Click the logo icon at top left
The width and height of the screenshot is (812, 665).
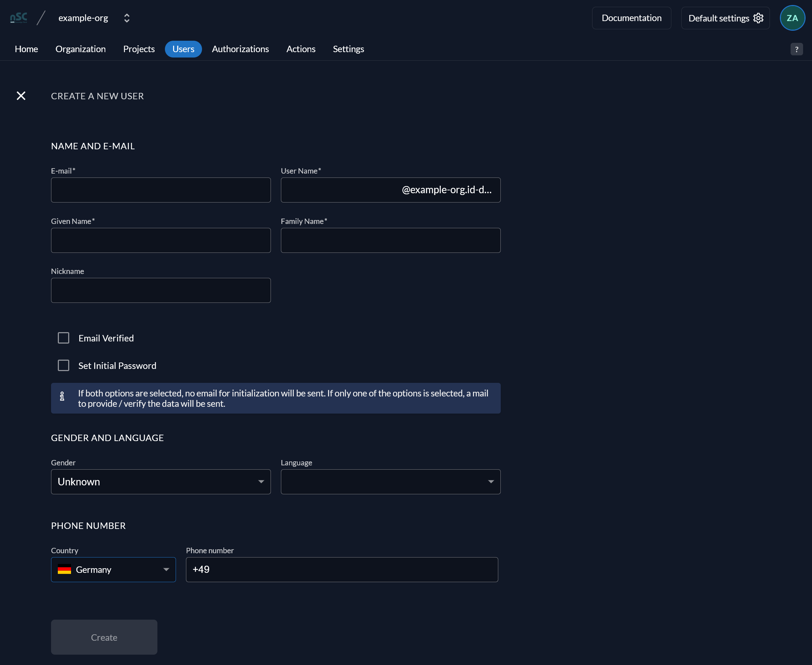click(x=19, y=18)
